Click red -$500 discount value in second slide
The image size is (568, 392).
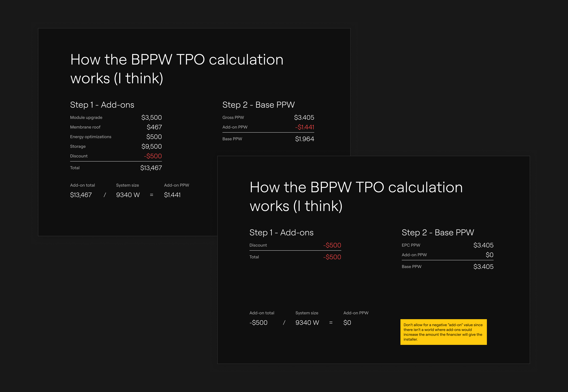[332, 245]
